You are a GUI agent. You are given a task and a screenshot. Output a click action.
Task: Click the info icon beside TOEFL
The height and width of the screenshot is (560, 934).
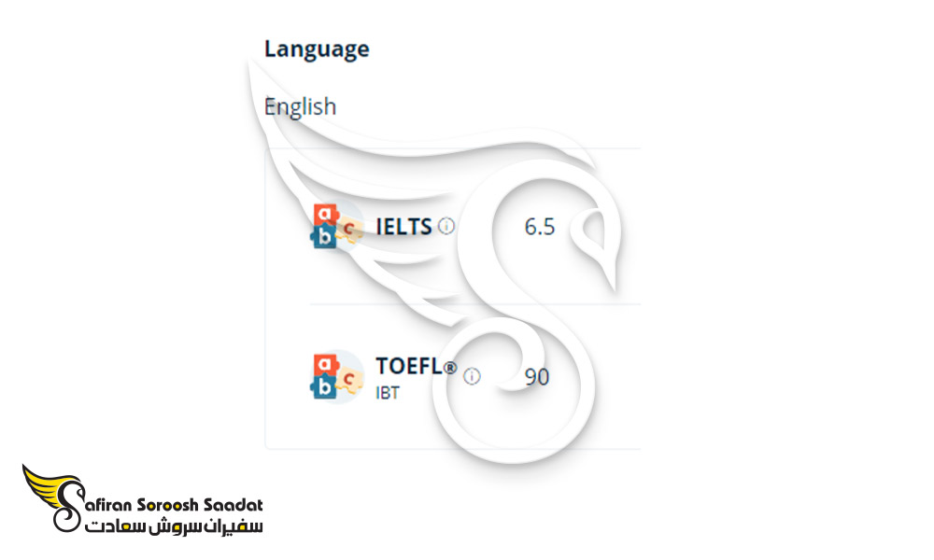[472, 376]
